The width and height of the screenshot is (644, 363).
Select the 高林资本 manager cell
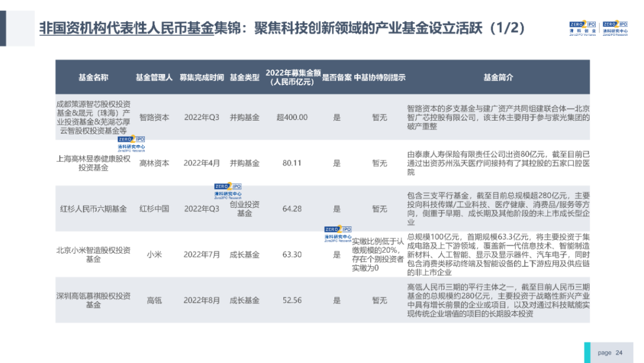[x=154, y=163]
